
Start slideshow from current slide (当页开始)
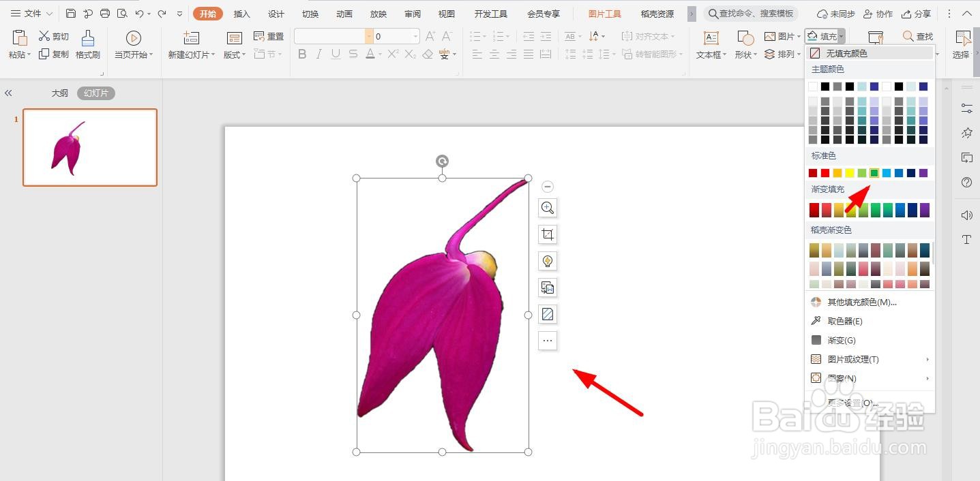click(134, 45)
